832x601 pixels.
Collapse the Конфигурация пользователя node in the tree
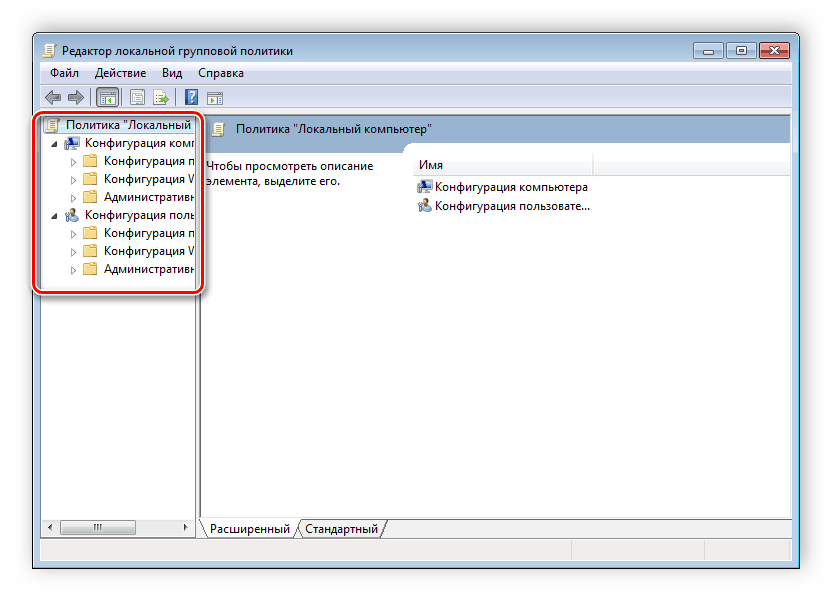(54, 215)
